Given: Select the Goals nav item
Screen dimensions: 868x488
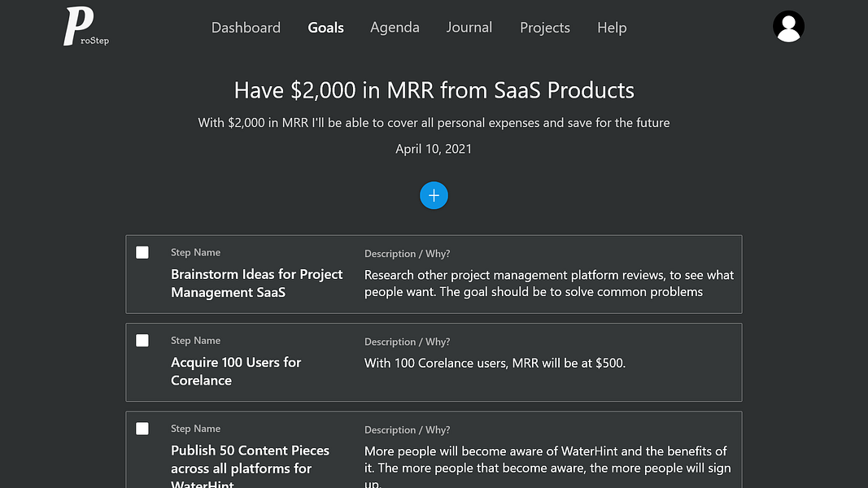Looking at the screenshot, I should coord(325,28).
